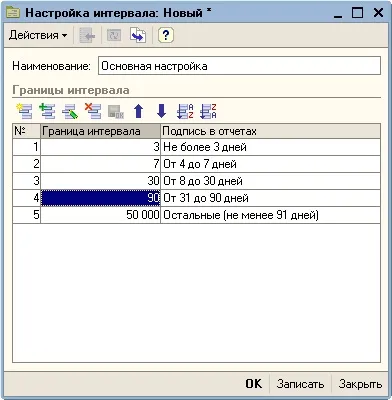
Task: Close the window with the title bar X
Action: click(x=378, y=13)
